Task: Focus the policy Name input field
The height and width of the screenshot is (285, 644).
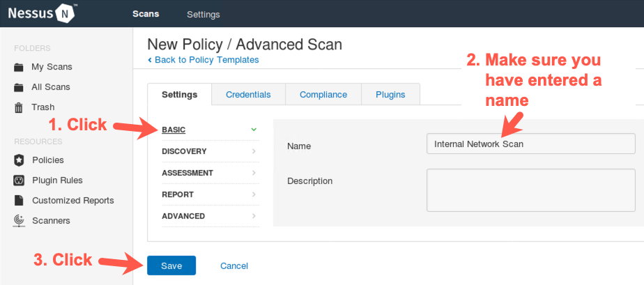Action: pyautogui.click(x=530, y=144)
